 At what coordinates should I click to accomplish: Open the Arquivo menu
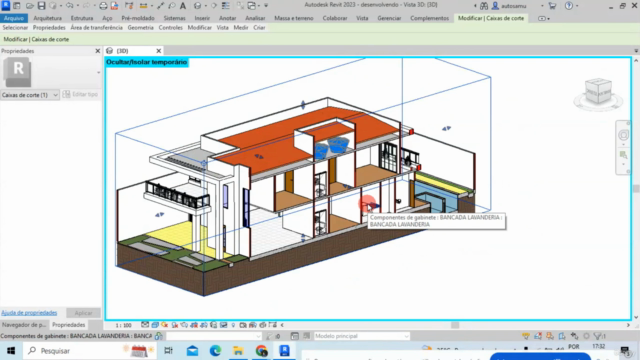click(14, 18)
